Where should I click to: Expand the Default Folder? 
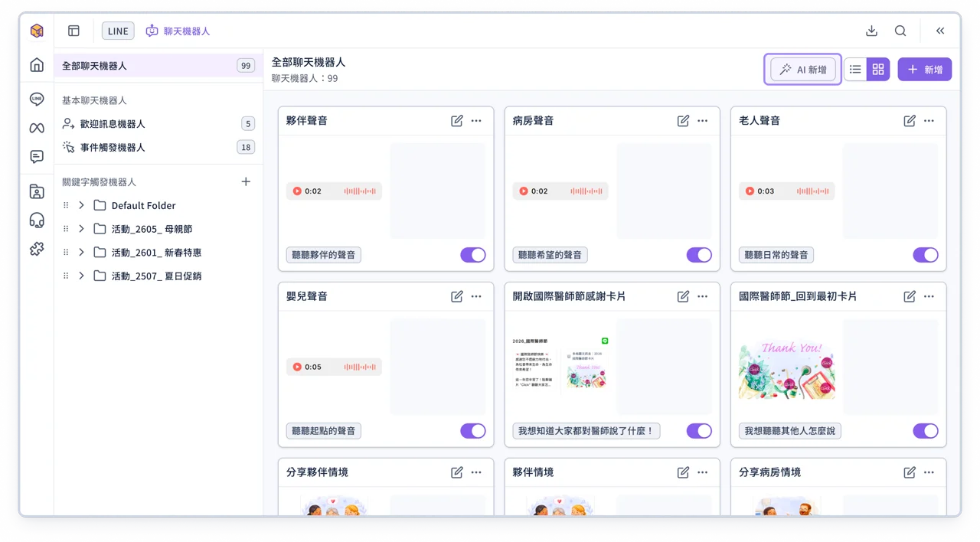pos(81,205)
